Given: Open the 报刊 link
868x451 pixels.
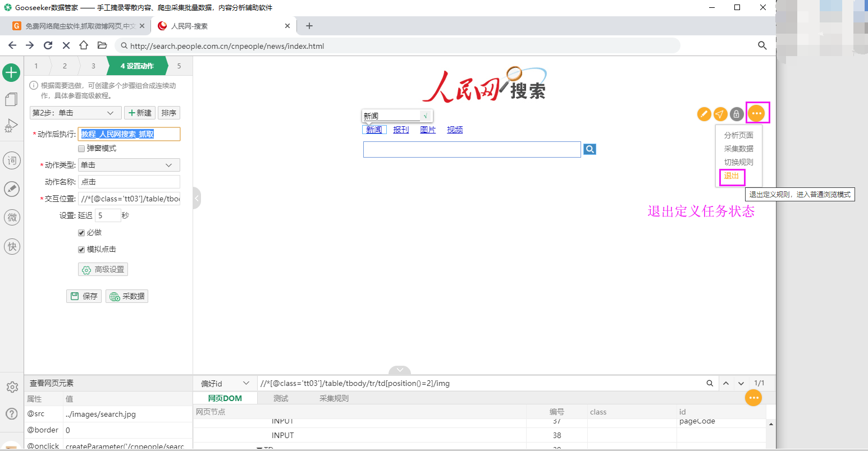Looking at the screenshot, I should pyautogui.click(x=401, y=130).
